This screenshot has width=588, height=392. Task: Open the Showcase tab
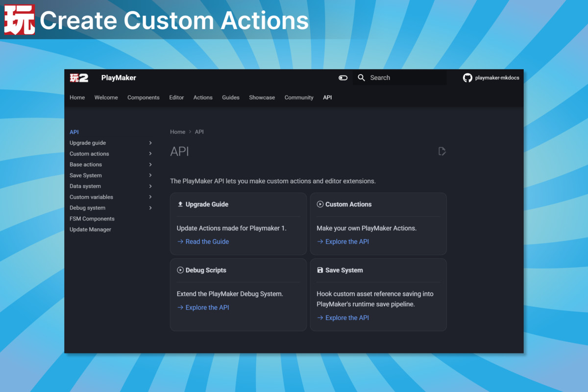pos(262,98)
